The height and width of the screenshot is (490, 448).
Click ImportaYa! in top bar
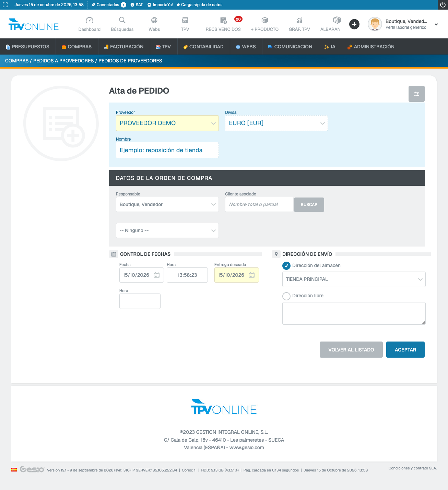160,5
